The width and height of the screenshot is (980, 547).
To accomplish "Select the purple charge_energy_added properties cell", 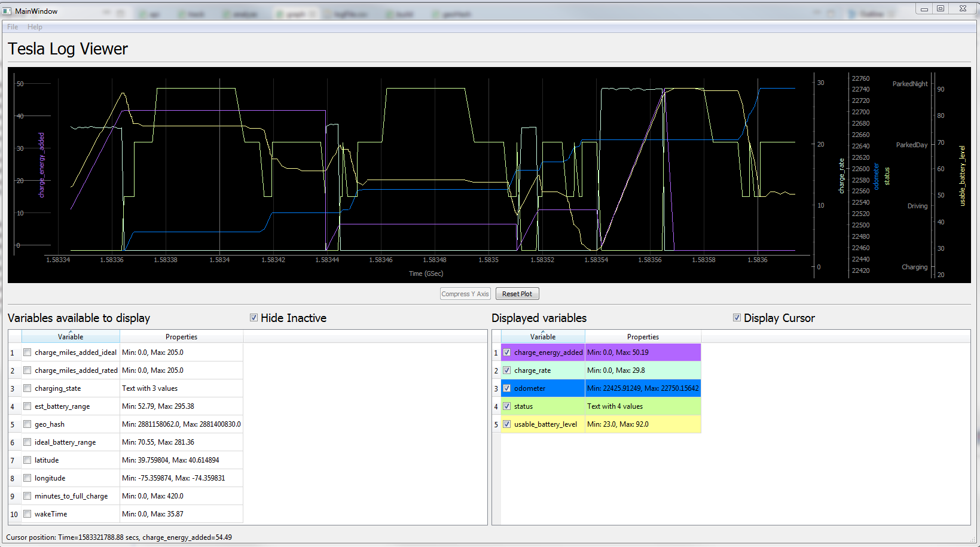I will (x=643, y=352).
